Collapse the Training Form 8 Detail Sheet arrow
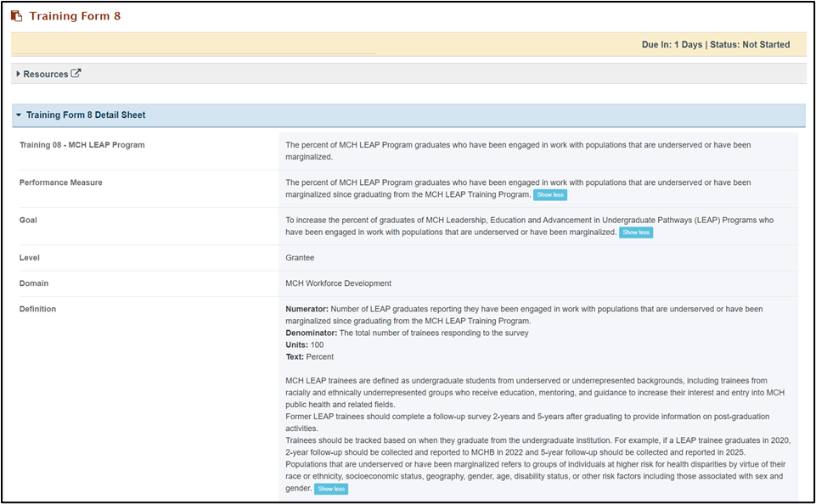Image resolution: width=816 pixels, height=504 pixels. point(19,115)
